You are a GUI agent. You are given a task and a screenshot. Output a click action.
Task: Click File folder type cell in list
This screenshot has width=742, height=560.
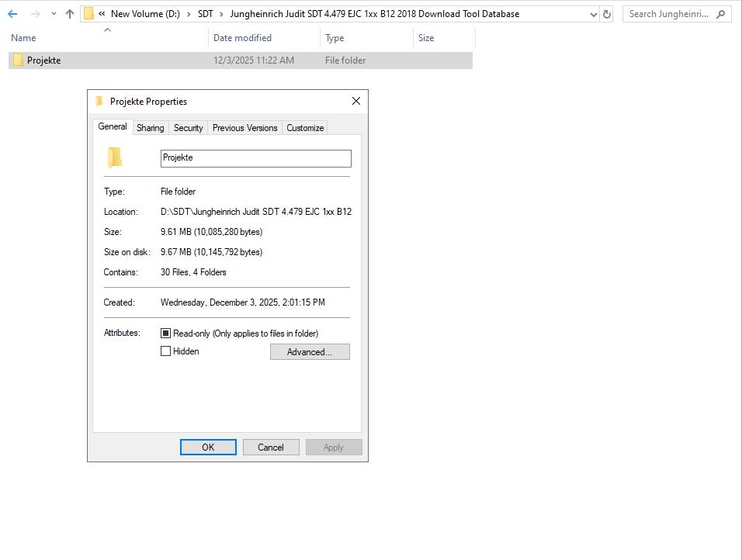click(345, 60)
